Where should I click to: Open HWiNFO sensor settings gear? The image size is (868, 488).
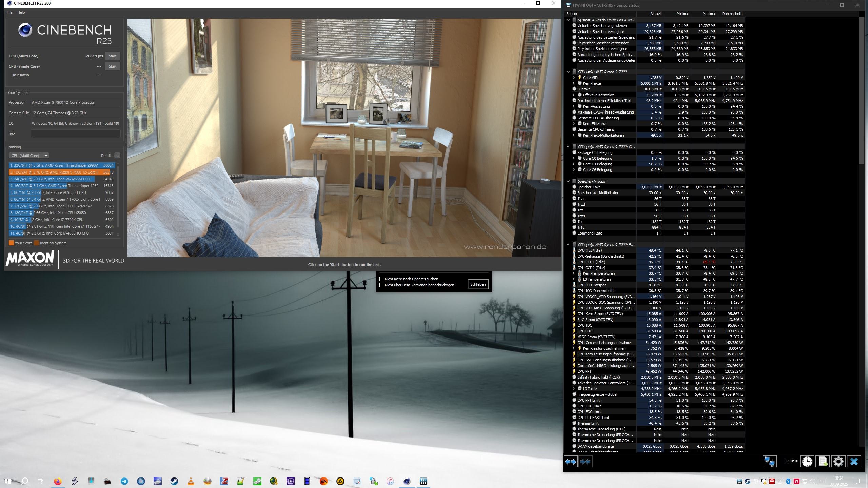point(838,462)
